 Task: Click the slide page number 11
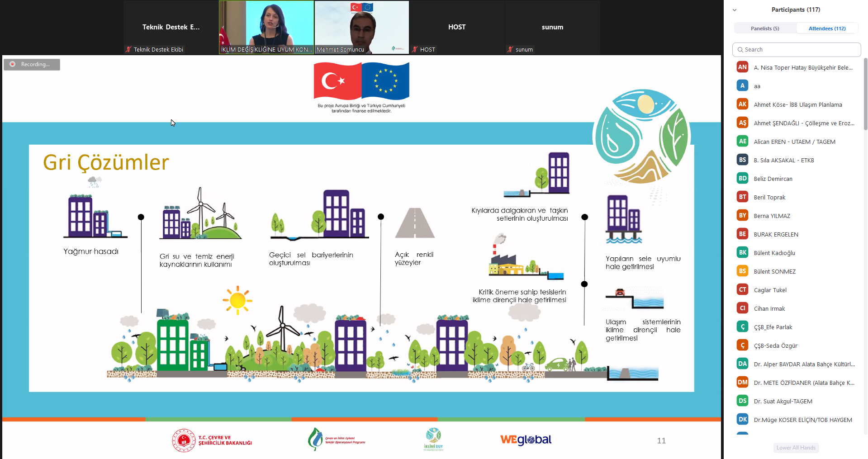click(x=661, y=440)
